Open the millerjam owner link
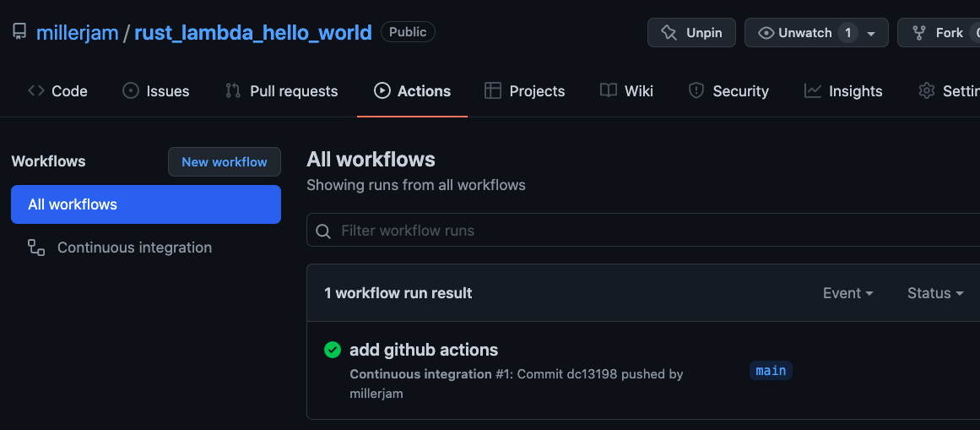 [x=78, y=33]
